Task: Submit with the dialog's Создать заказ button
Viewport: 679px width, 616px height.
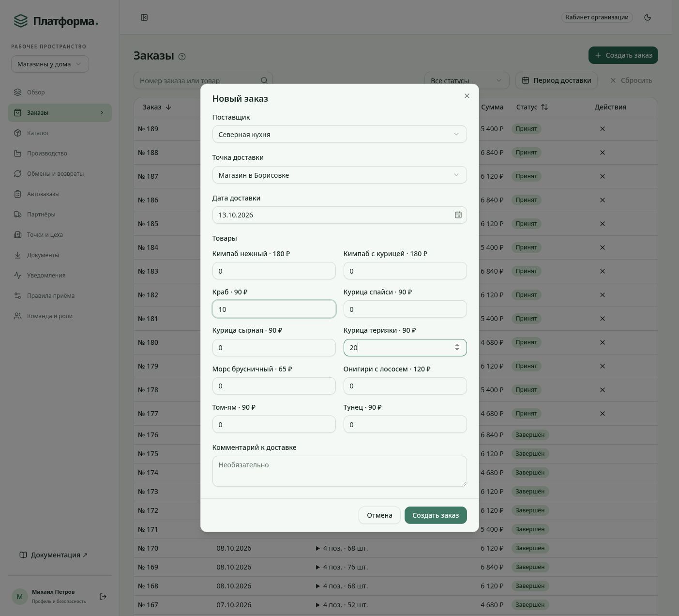Action: [x=436, y=515]
